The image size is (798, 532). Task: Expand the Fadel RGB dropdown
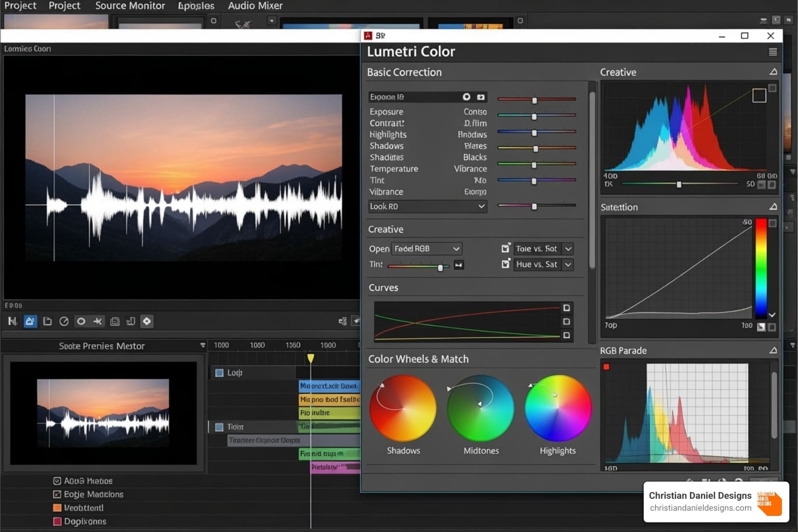427,249
